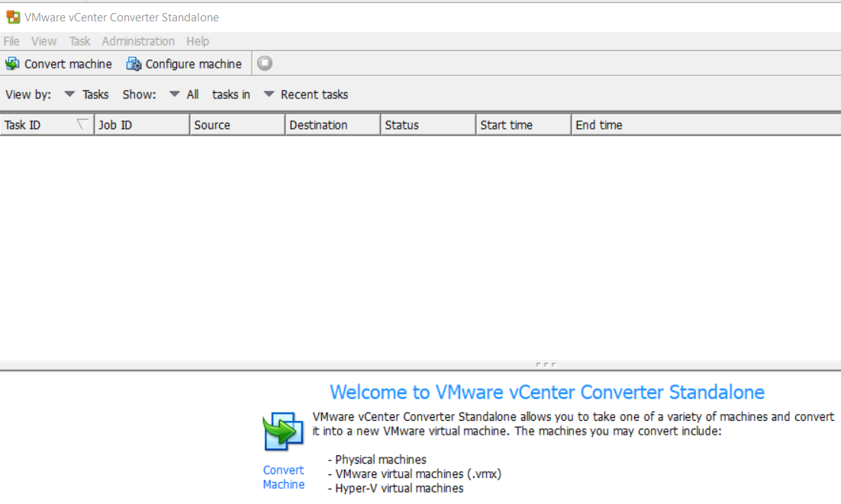Toggle the sort arrow in Task ID column
Image resolution: width=841 pixels, height=504 pixels.
[x=82, y=124]
